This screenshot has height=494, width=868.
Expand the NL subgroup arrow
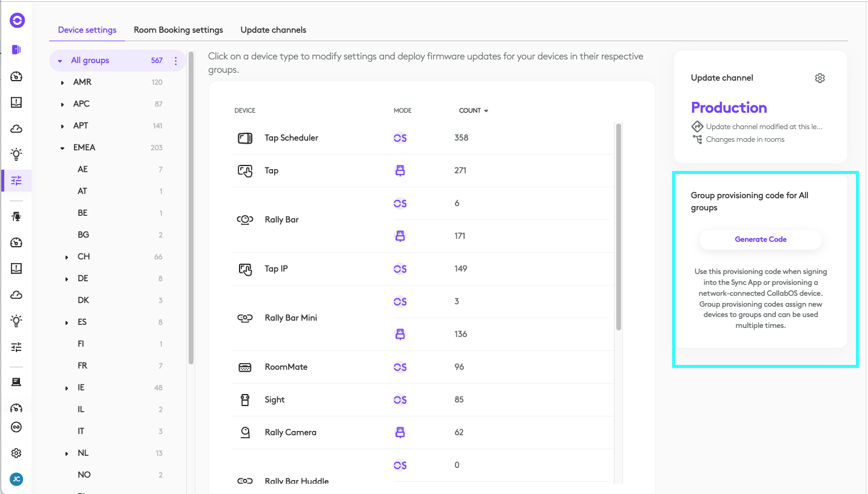click(x=67, y=453)
